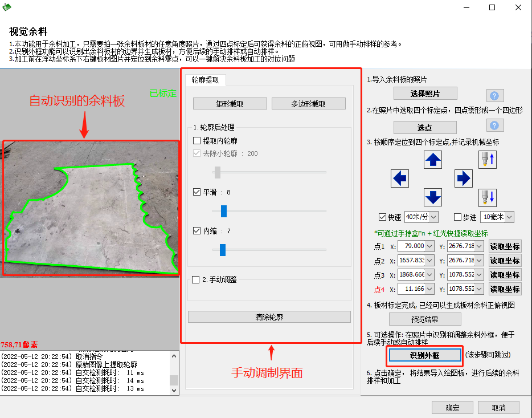This screenshot has height=418, width=532.
Task: Select the 轮廓提取 tab
Action: [205, 80]
